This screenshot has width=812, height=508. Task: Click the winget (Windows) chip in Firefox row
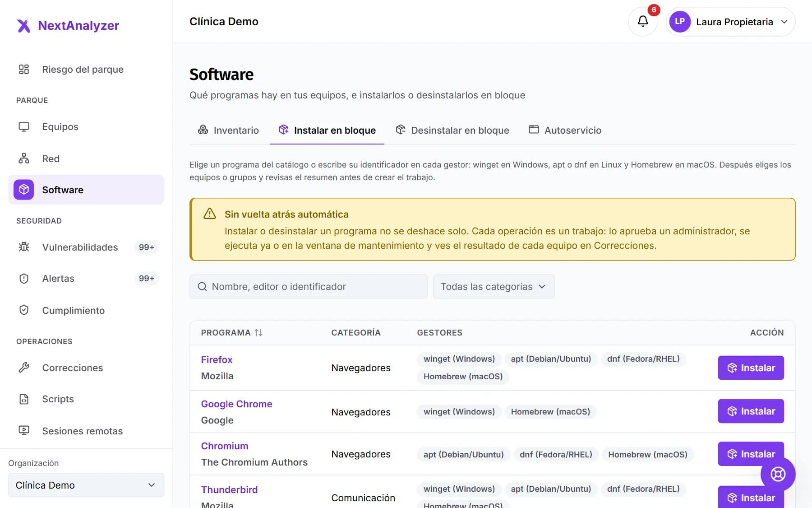459,359
